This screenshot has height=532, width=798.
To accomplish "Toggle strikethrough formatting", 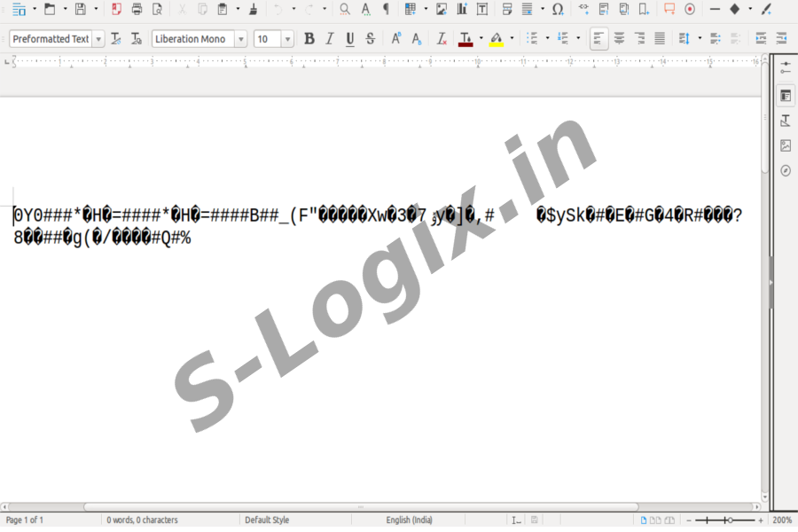I will [371, 39].
